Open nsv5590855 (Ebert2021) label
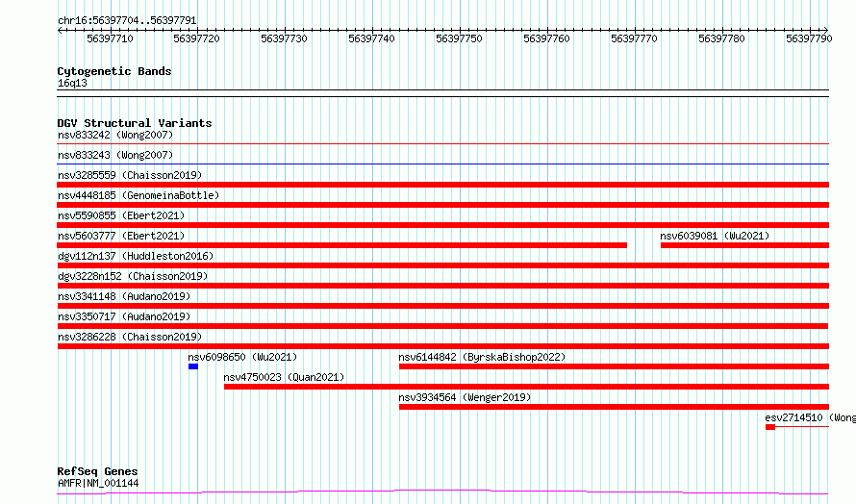The height and width of the screenshot is (504, 856). [x=121, y=215]
